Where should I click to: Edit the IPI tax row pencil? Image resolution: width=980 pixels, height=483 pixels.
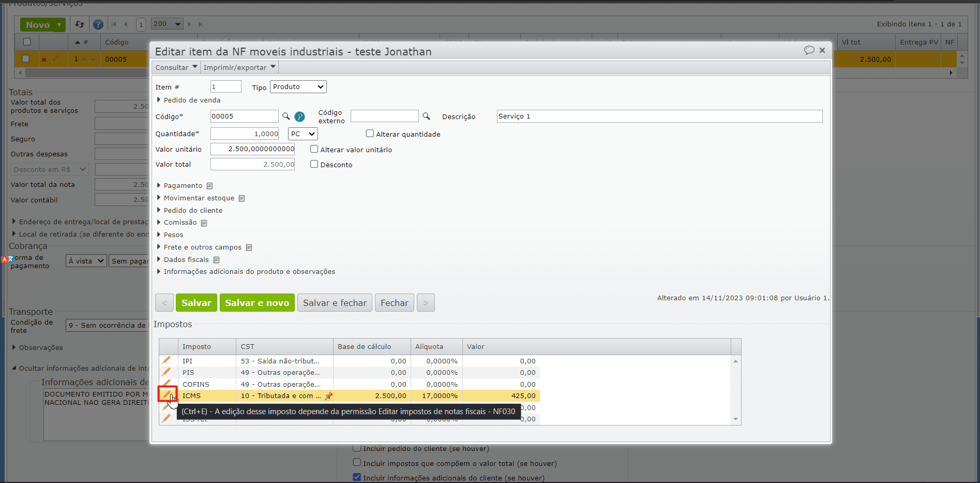(166, 360)
